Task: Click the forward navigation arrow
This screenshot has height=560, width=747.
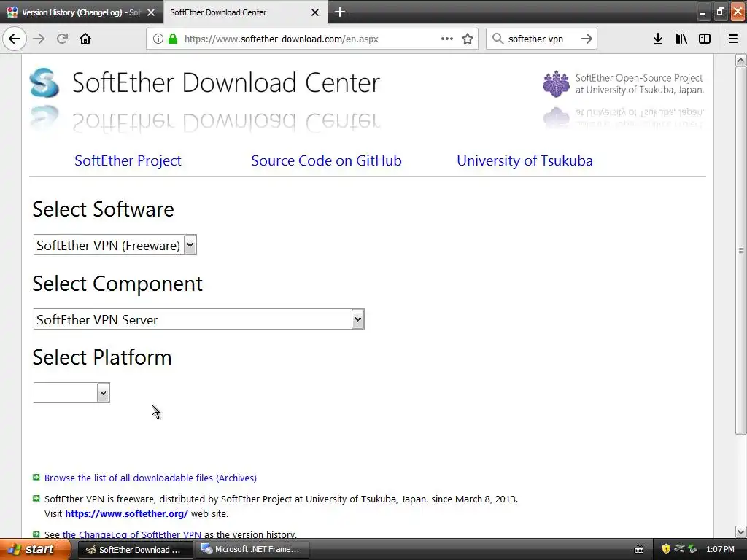Action: 39,39
